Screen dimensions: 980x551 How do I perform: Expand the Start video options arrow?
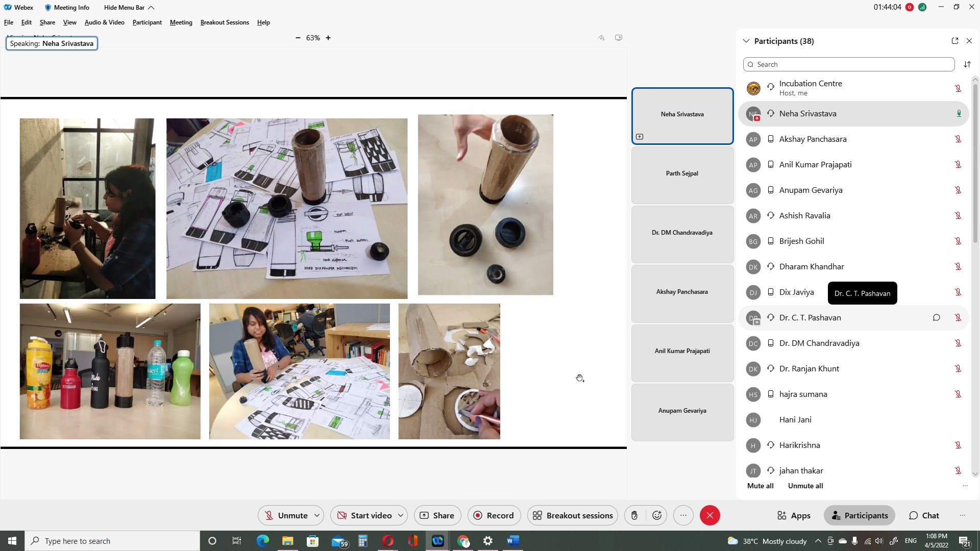(x=401, y=515)
